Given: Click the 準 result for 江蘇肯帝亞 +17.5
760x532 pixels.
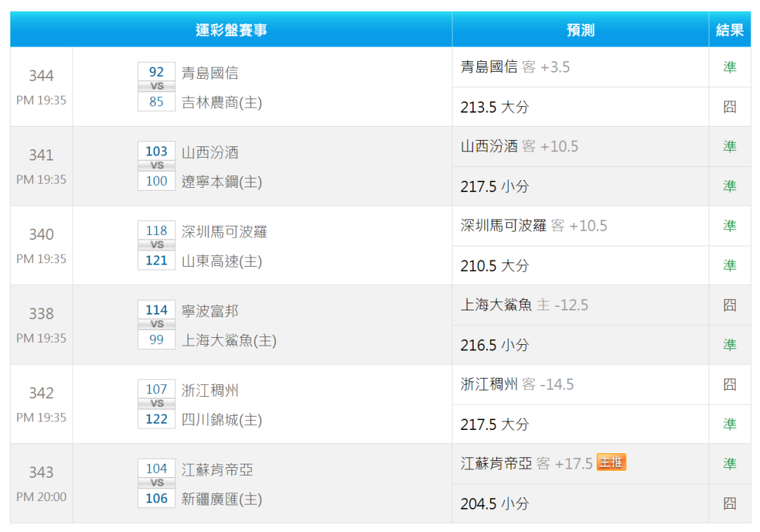Looking at the screenshot, I should coord(730,464).
